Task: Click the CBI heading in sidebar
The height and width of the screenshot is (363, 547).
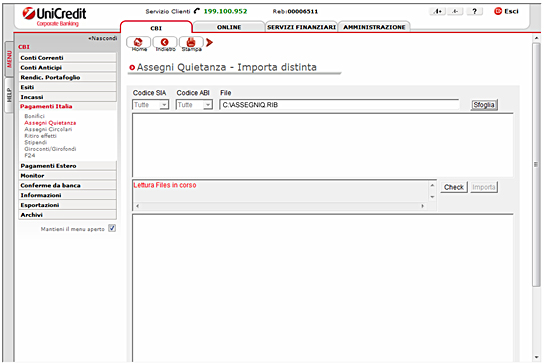Action: pyautogui.click(x=24, y=47)
